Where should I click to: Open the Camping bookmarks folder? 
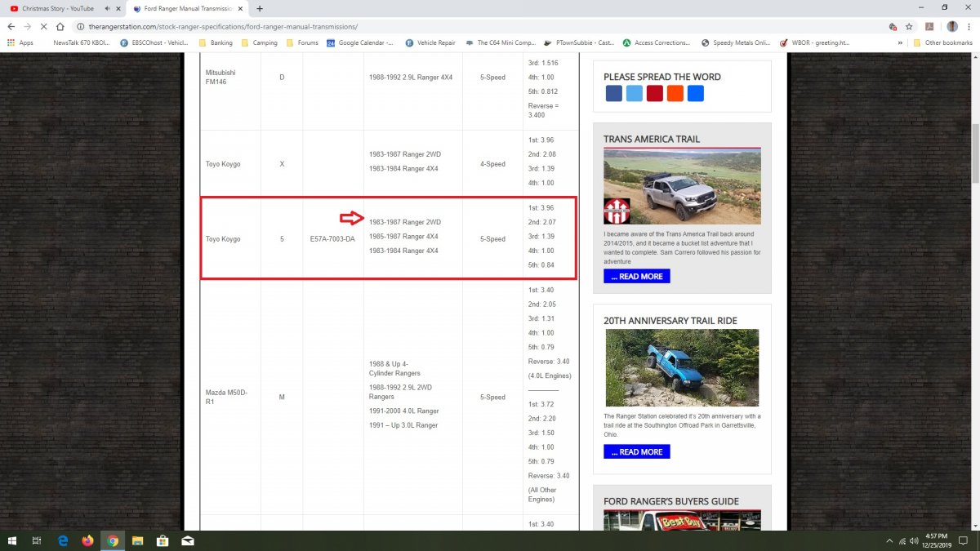[259, 42]
